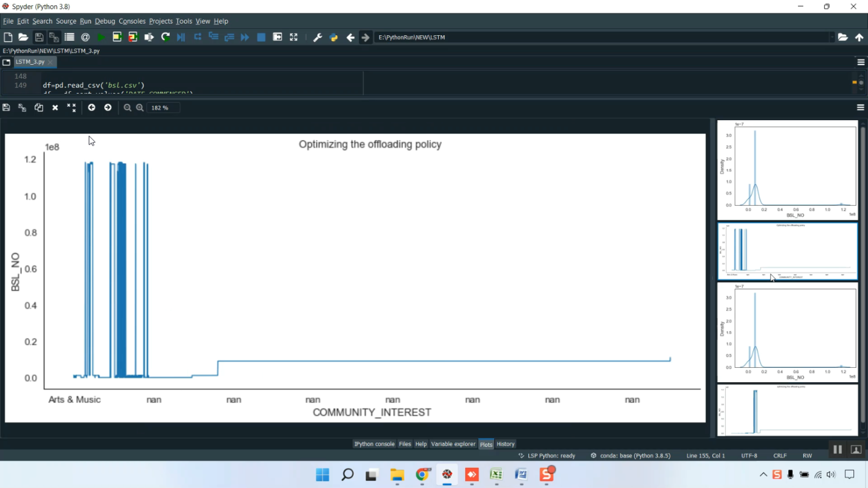Image resolution: width=868 pixels, height=488 pixels.
Task: Open the Debug menu
Action: point(105,21)
